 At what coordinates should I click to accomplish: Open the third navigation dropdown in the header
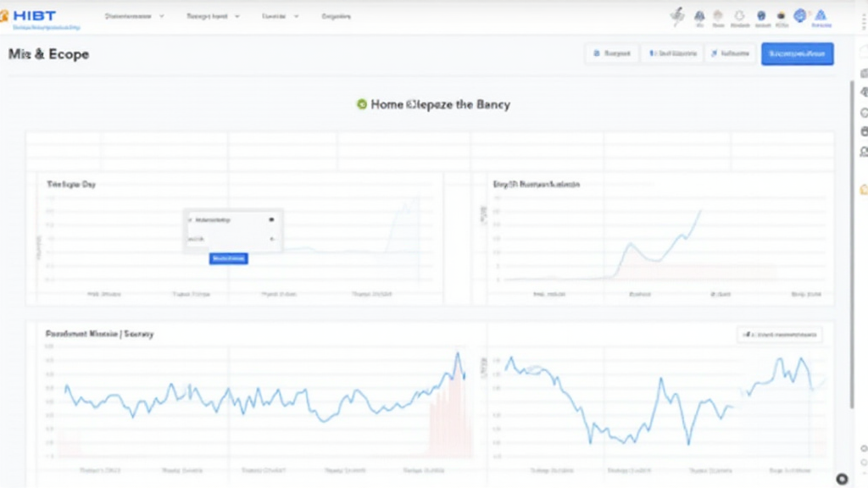tap(278, 16)
